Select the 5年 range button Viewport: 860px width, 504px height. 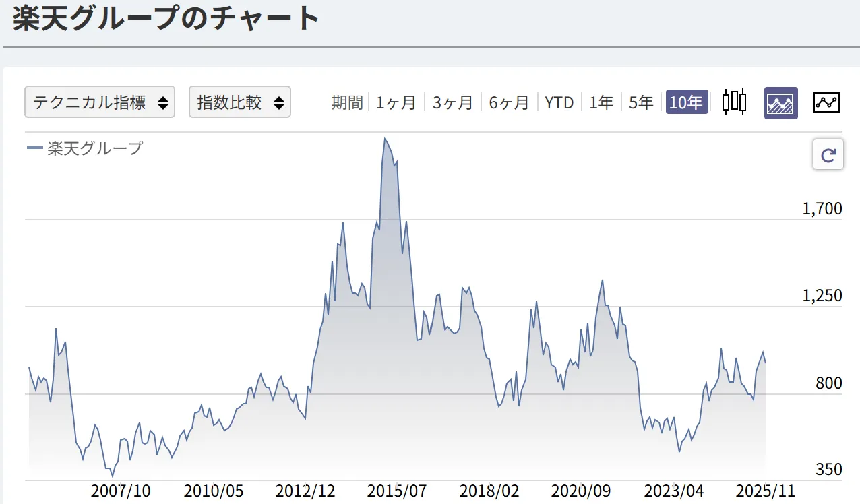tap(641, 102)
